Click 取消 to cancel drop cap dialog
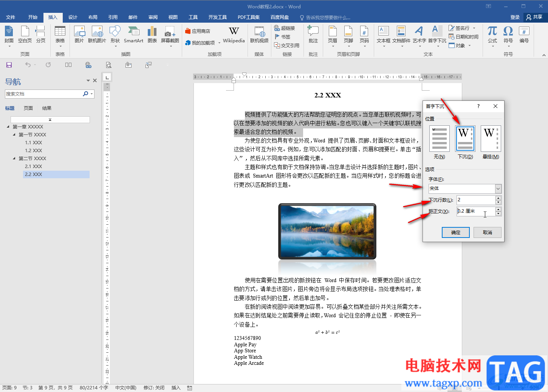Image resolution: width=548 pixels, height=392 pixels. pyautogui.click(x=487, y=233)
